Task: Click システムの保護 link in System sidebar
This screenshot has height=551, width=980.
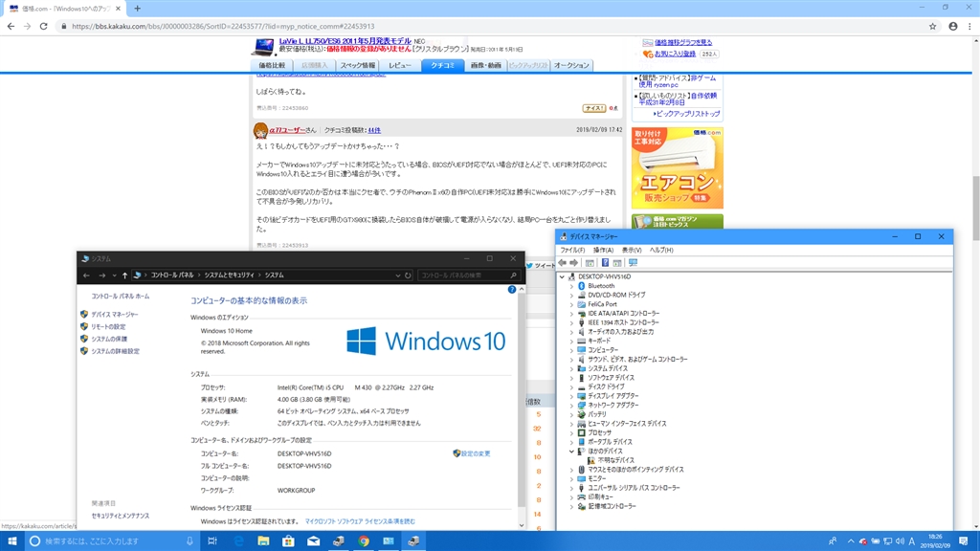Action: tap(109, 339)
